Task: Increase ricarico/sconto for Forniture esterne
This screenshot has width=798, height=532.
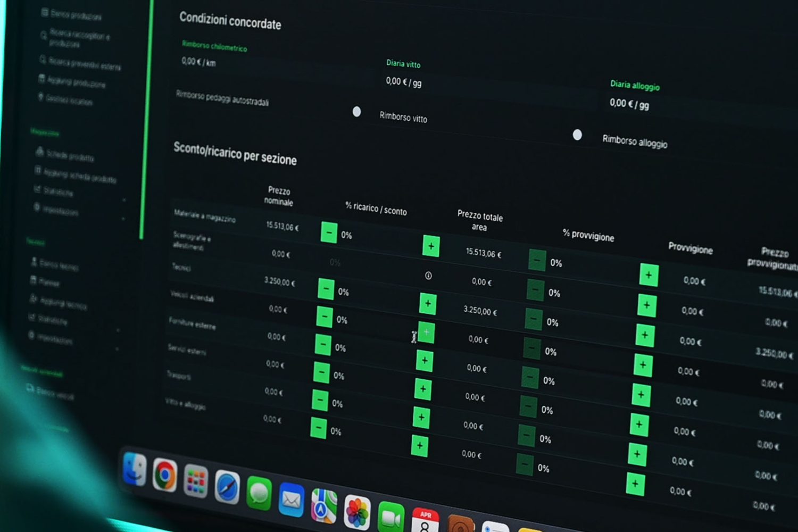Action: pyautogui.click(x=425, y=361)
